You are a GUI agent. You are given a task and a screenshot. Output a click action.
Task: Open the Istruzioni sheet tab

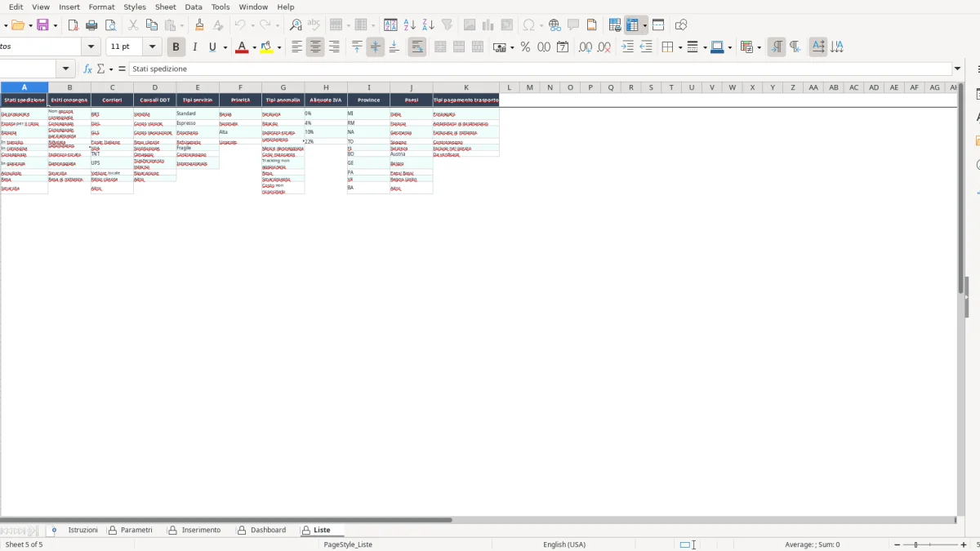pyautogui.click(x=82, y=530)
